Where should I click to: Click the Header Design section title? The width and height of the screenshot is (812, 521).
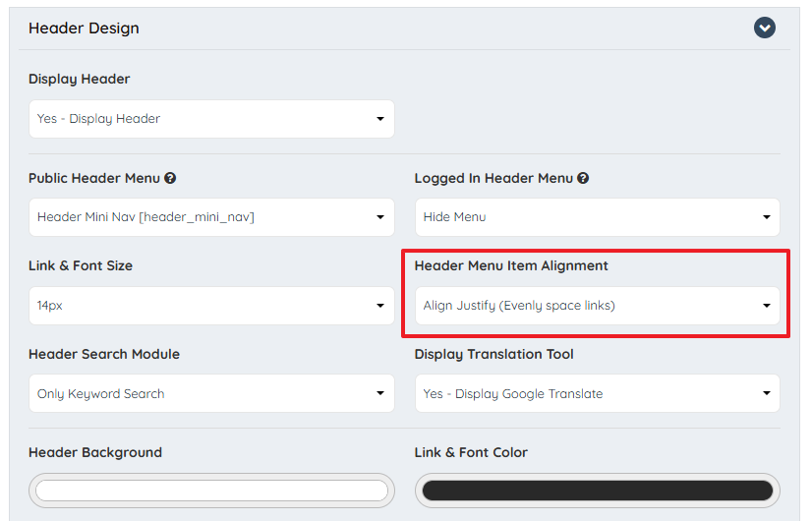point(84,28)
